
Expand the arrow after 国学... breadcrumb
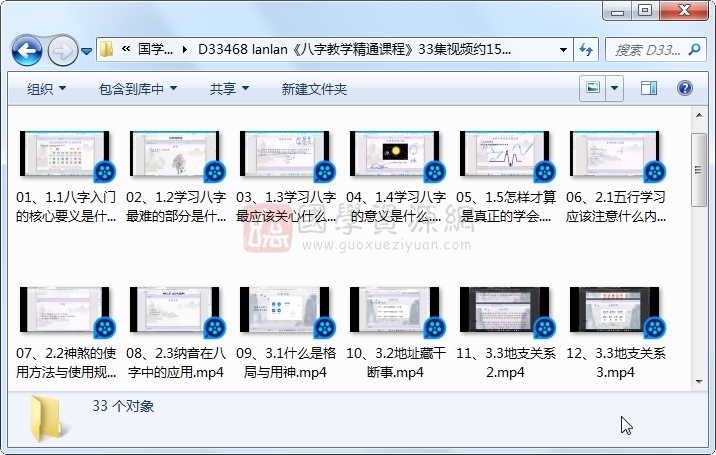click(184, 49)
